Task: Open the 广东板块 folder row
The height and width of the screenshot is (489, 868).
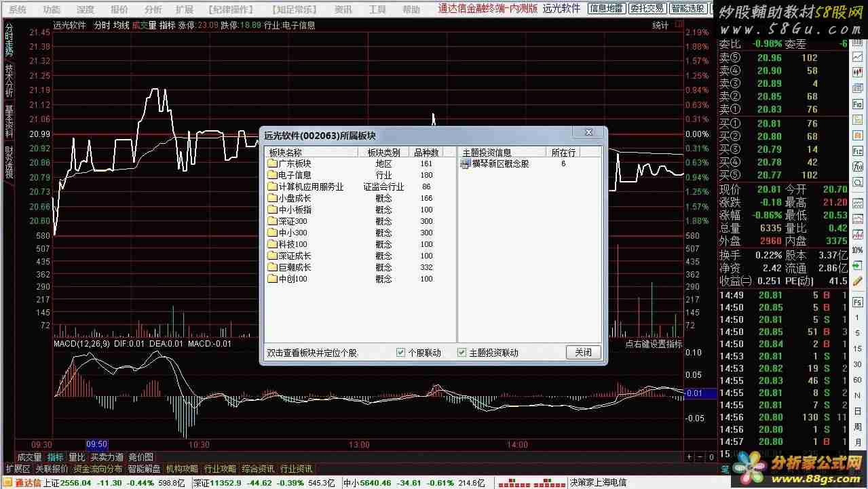Action: click(x=360, y=163)
